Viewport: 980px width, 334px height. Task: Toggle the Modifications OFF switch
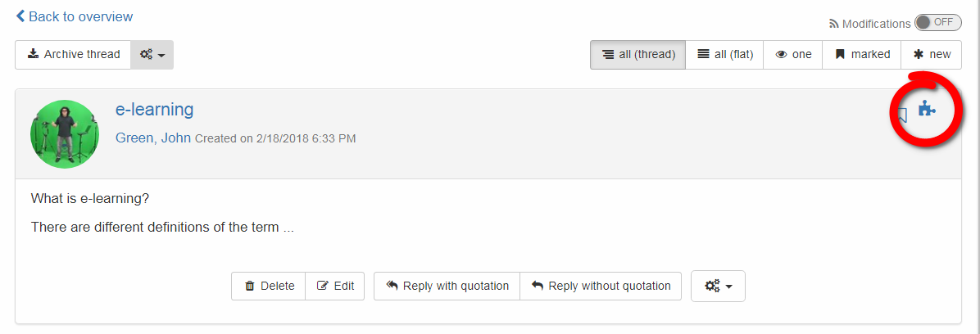[x=937, y=22]
